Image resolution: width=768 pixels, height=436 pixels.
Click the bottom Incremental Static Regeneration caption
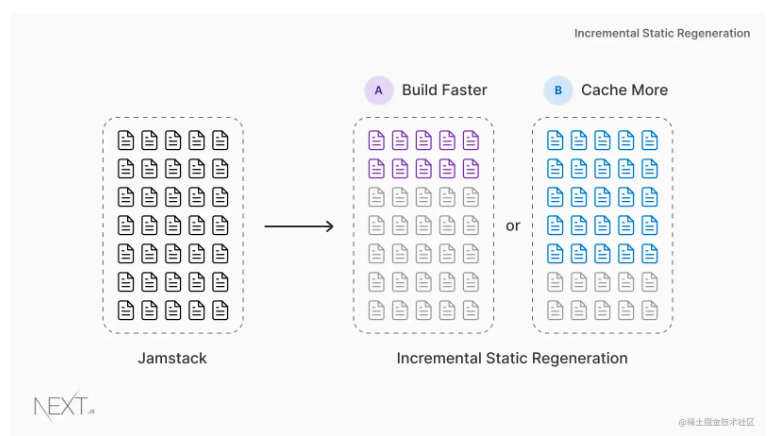click(x=512, y=358)
